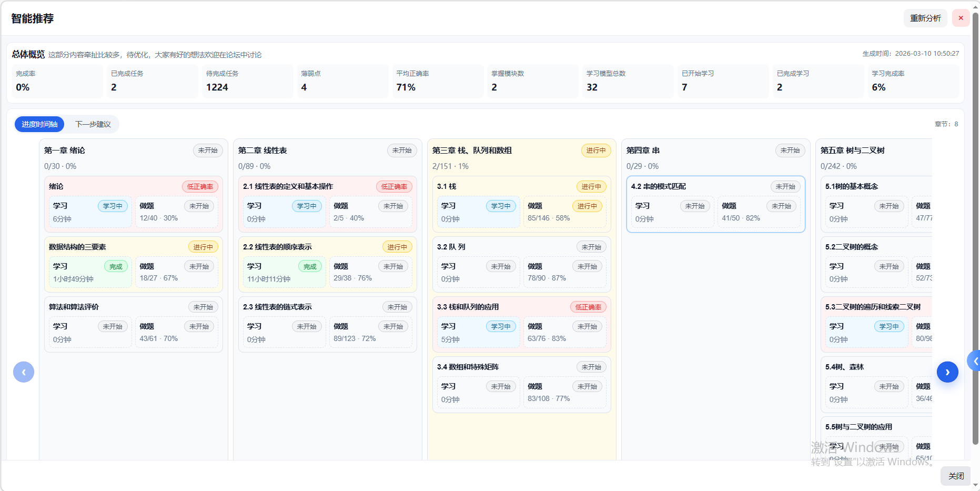
Task: Open 2.3 线性表的链式表示 section
Action: [327, 324]
